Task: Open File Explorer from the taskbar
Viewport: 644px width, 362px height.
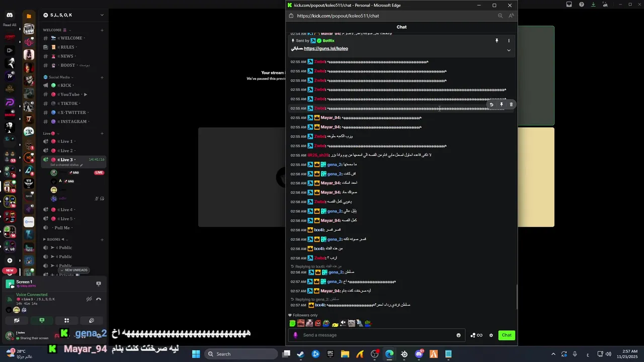Action: click(x=345, y=354)
